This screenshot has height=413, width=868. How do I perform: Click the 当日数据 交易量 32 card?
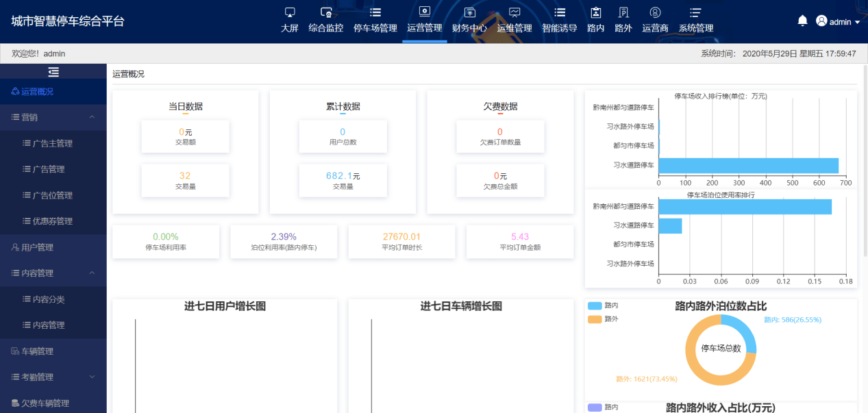pyautogui.click(x=185, y=180)
